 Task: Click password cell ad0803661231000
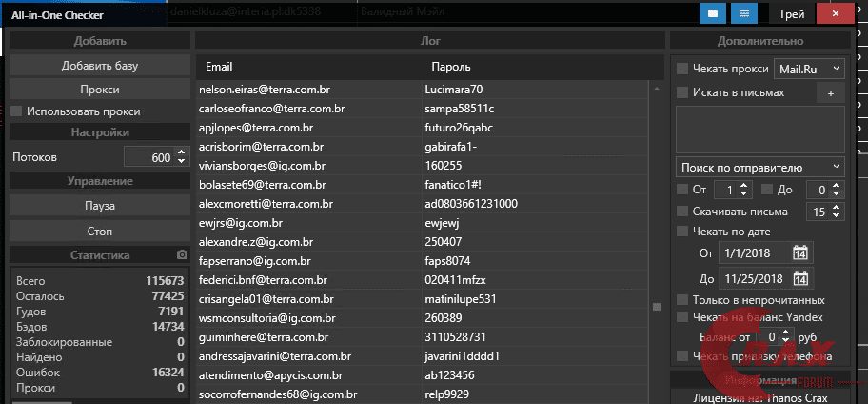click(x=471, y=203)
